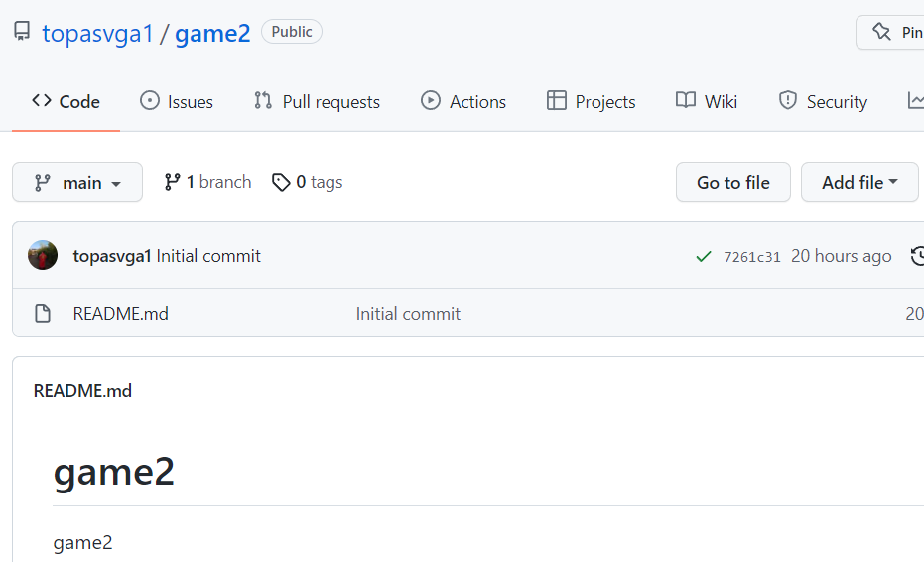924x562 pixels.
Task: Open the topasvga1 owner link
Action: tap(97, 33)
